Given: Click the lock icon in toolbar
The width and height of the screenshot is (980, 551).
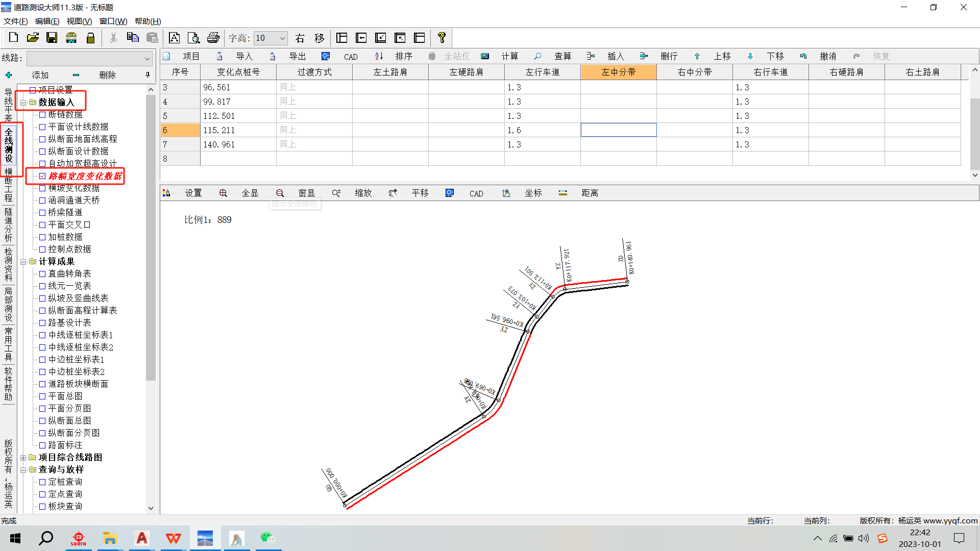Looking at the screenshot, I should [x=90, y=38].
